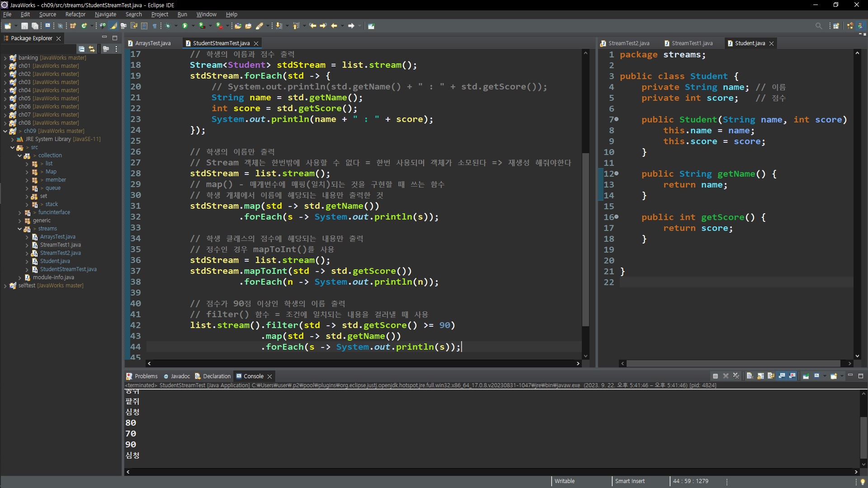Screen dimensions: 868x488
Task: Clear the console output
Action: click(750, 376)
